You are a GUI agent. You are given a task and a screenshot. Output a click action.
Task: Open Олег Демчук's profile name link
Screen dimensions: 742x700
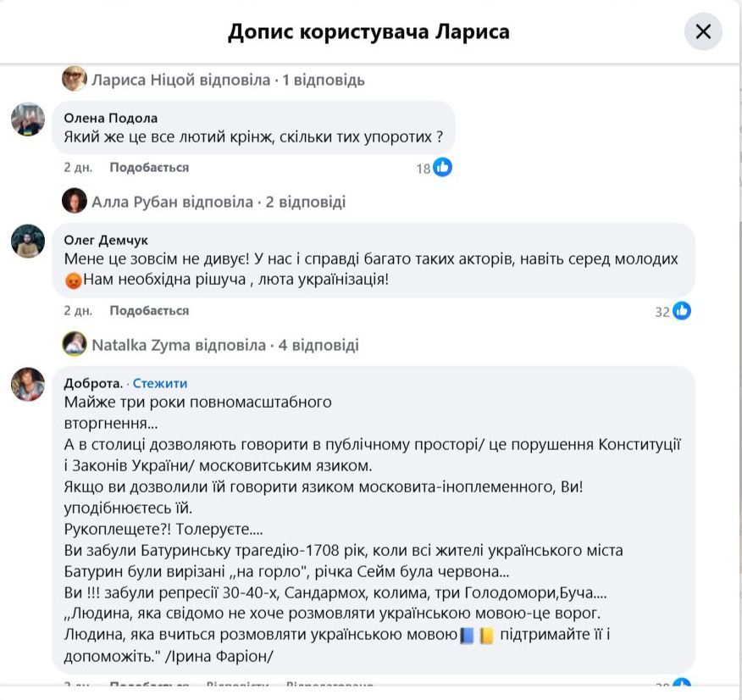coord(106,240)
